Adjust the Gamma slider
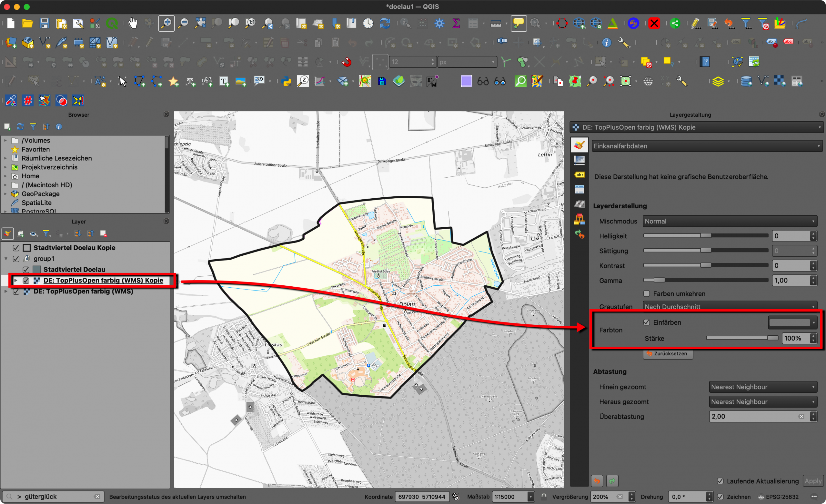This screenshot has width=826, height=504. click(706, 280)
